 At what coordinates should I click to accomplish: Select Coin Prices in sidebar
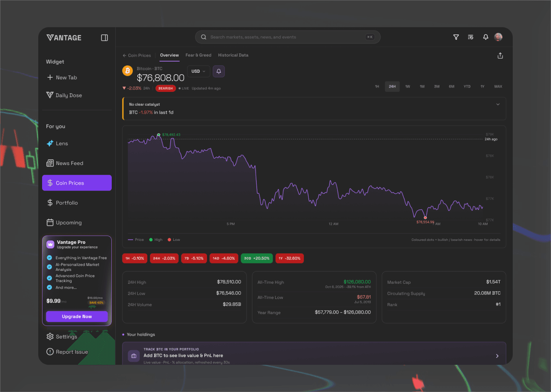tap(77, 183)
